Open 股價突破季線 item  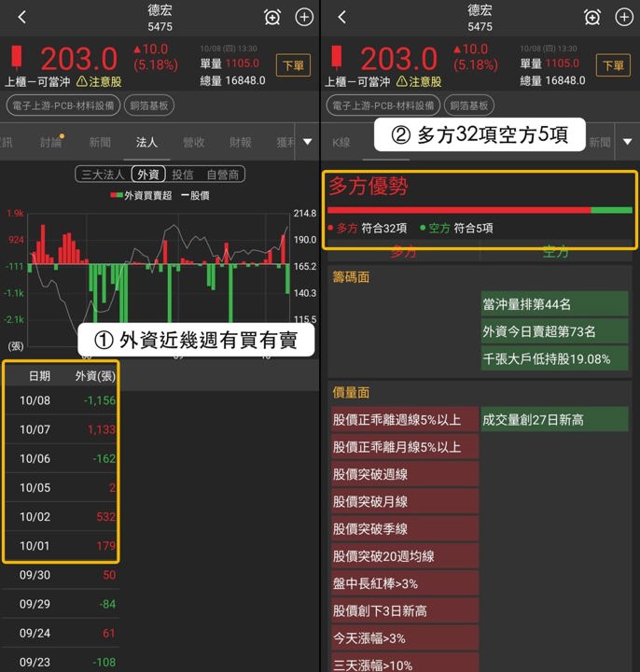(x=405, y=529)
